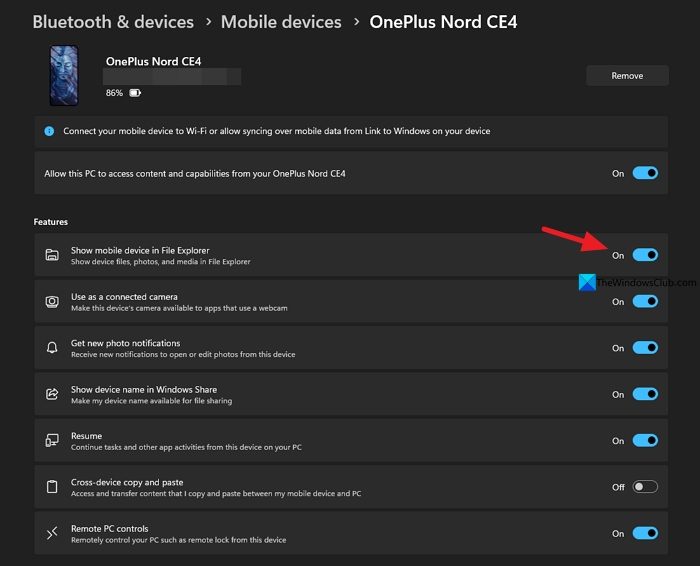Click the OnePlus Nord CE4 device name heading
The image size is (700, 566).
pos(154,61)
